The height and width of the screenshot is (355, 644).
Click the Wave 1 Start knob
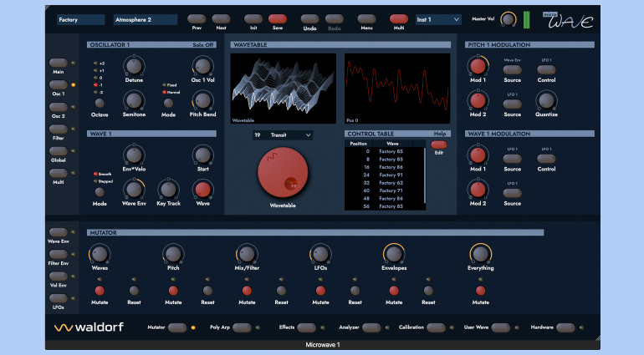(202, 155)
